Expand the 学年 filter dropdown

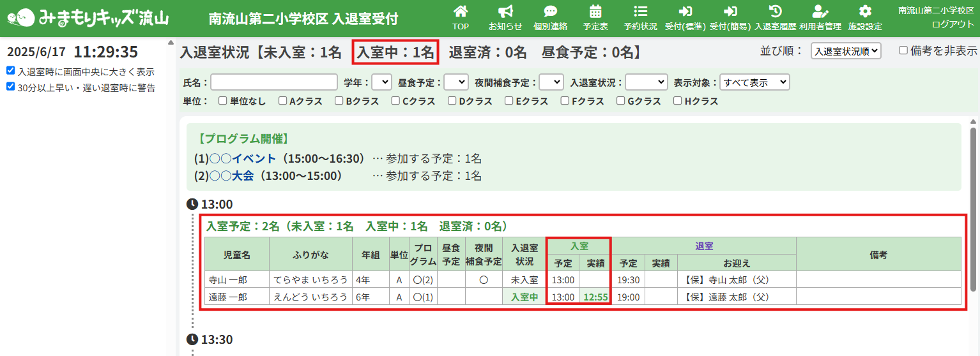coord(381,82)
